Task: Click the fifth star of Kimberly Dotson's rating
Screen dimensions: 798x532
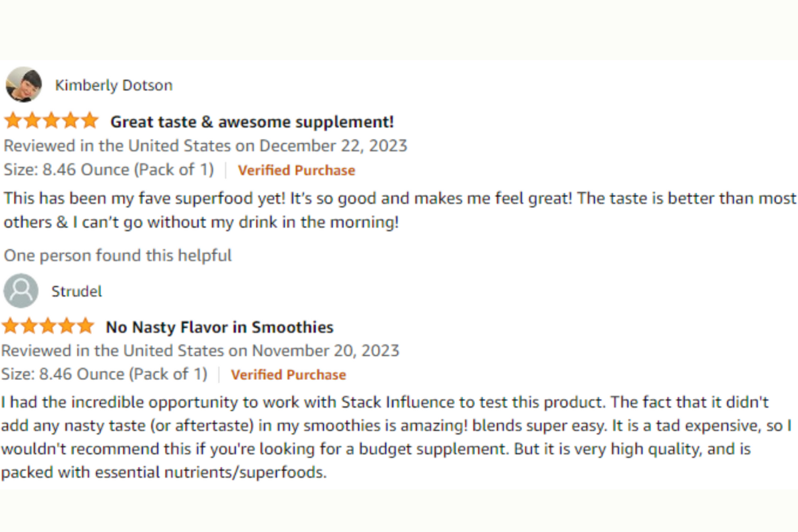Action: [x=89, y=121]
